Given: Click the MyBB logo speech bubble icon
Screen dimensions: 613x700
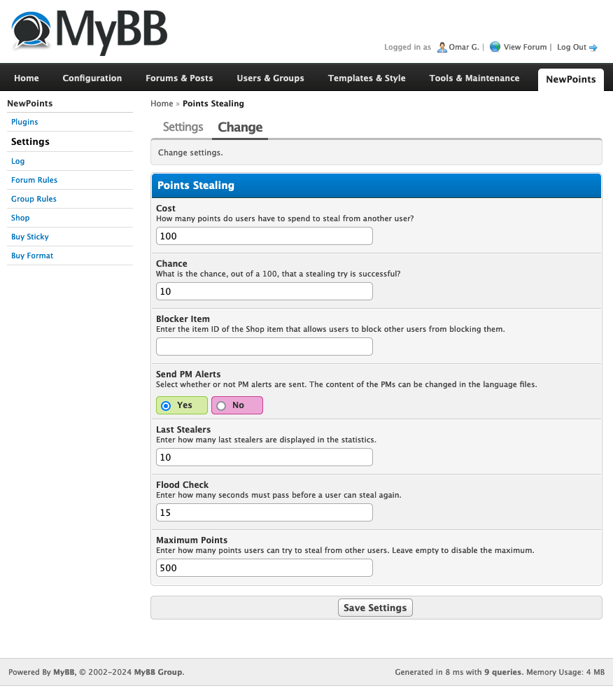Looking at the screenshot, I should [31, 31].
